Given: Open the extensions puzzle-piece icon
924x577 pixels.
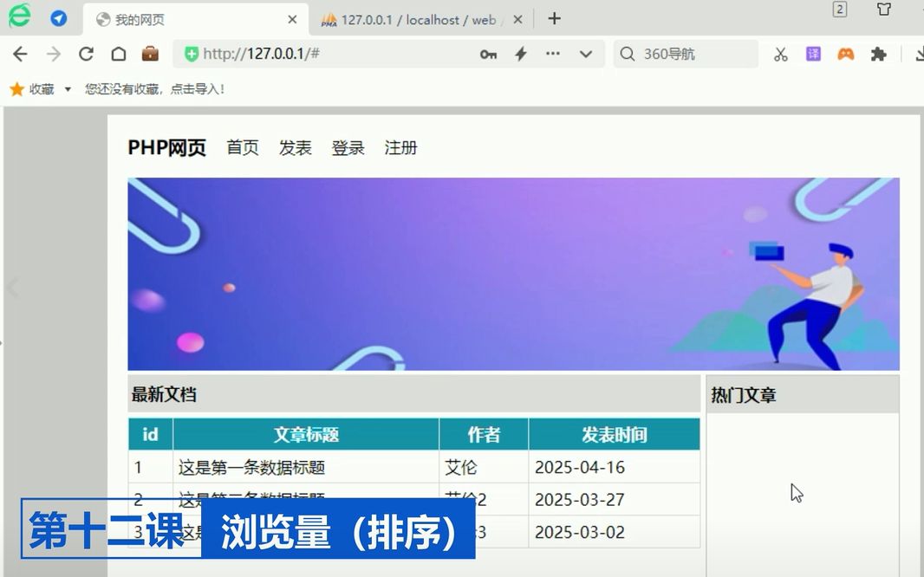Looking at the screenshot, I should pos(879,54).
